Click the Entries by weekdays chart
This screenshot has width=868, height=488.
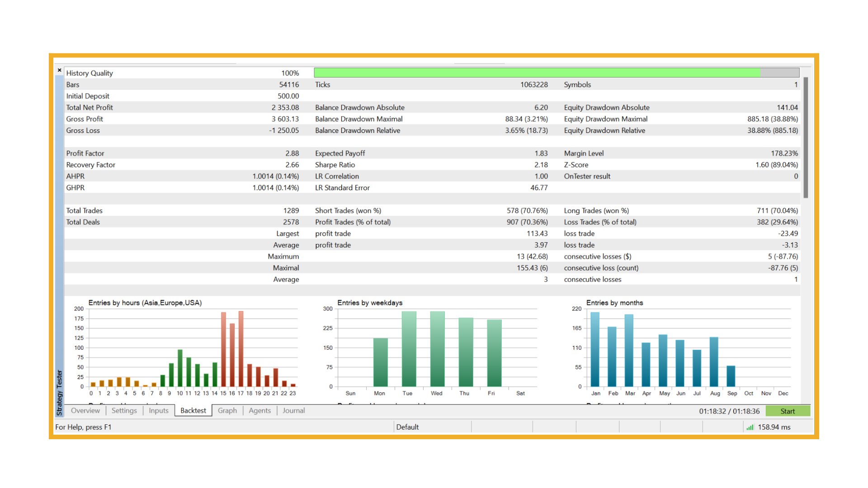click(436, 348)
